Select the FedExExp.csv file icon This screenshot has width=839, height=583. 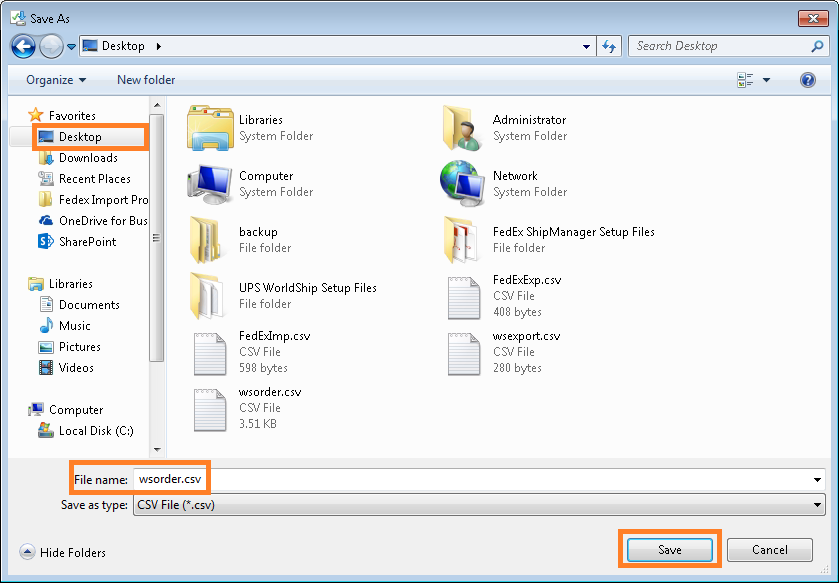point(463,298)
